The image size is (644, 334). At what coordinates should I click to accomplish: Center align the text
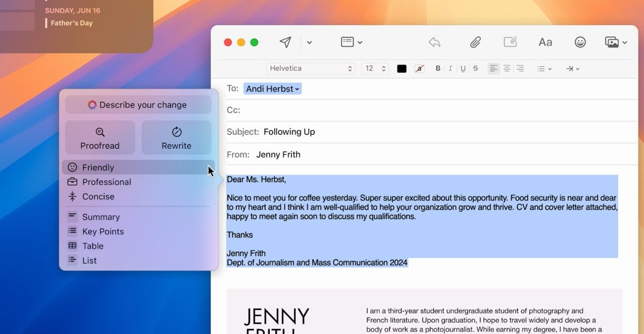pyautogui.click(x=507, y=68)
